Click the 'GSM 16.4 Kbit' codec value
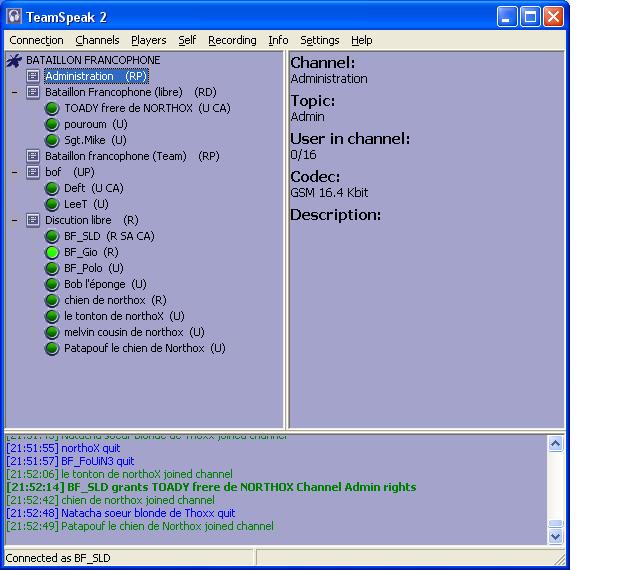Screen dimensions: 640x570 pyautogui.click(x=329, y=193)
